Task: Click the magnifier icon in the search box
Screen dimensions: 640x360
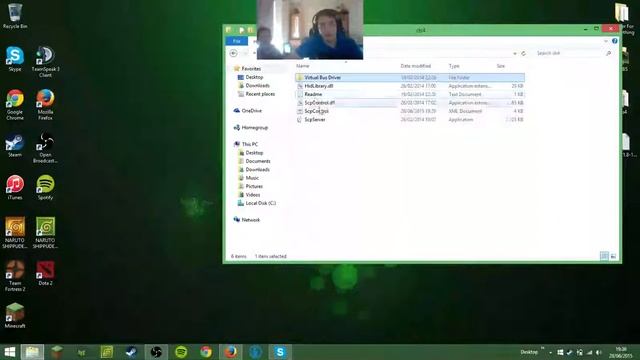Action: (608, 53)
